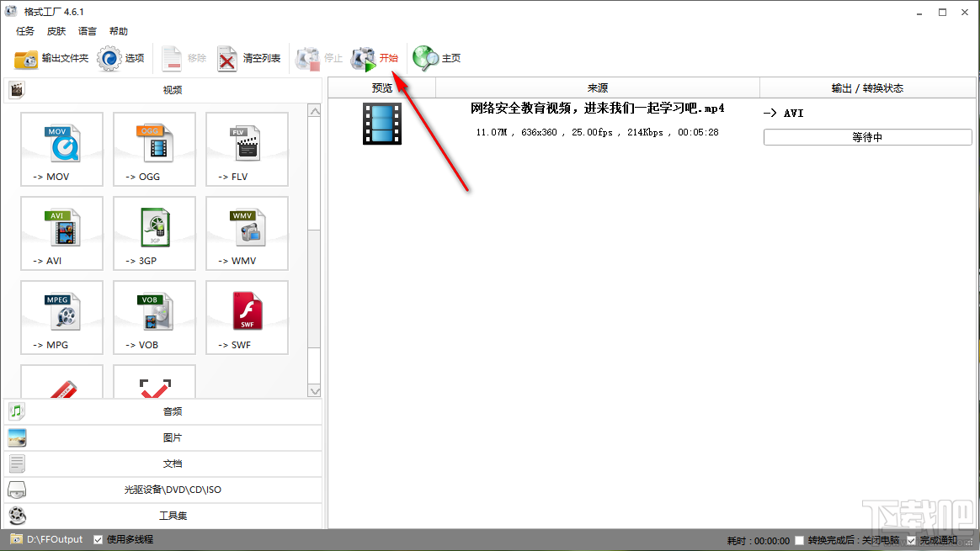
Task: Click the 移除 remove button
Action: (x=184, y=59)
